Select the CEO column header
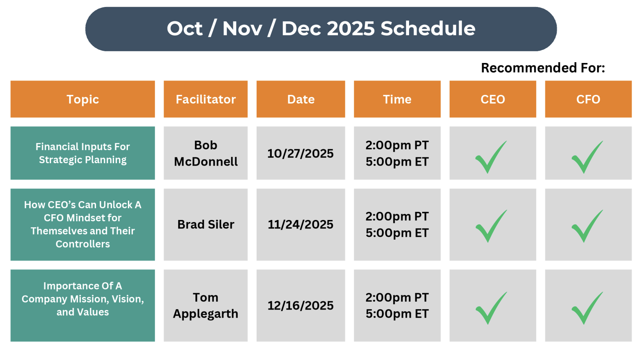The width and height of the screenshot is (644, 350). (492, 99)
